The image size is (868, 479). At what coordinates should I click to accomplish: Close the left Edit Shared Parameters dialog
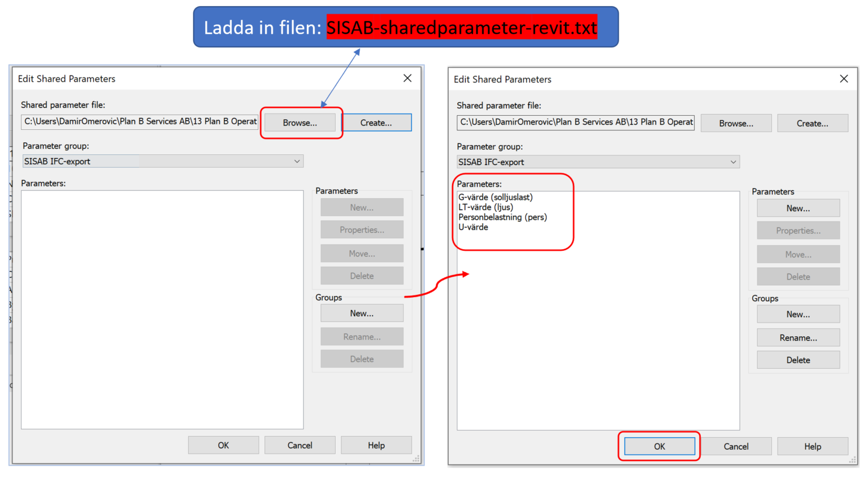click(407, 79)
